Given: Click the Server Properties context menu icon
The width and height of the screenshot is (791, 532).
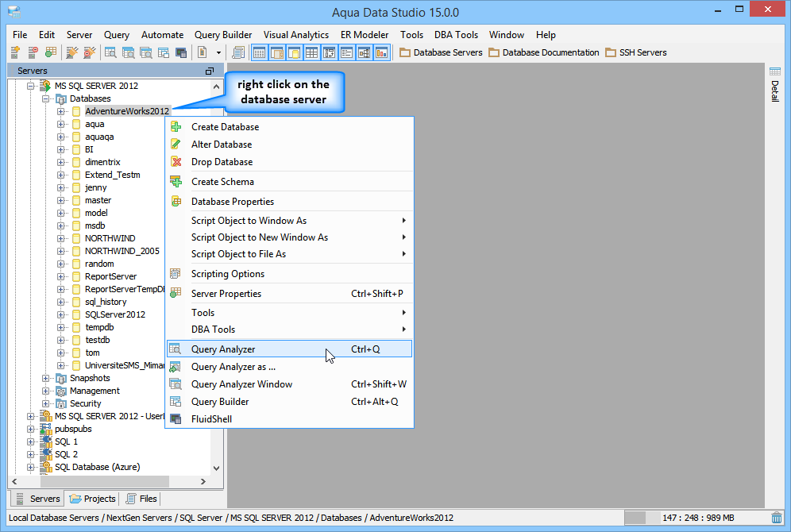Looking at the screenshot, I should point(176,293).
